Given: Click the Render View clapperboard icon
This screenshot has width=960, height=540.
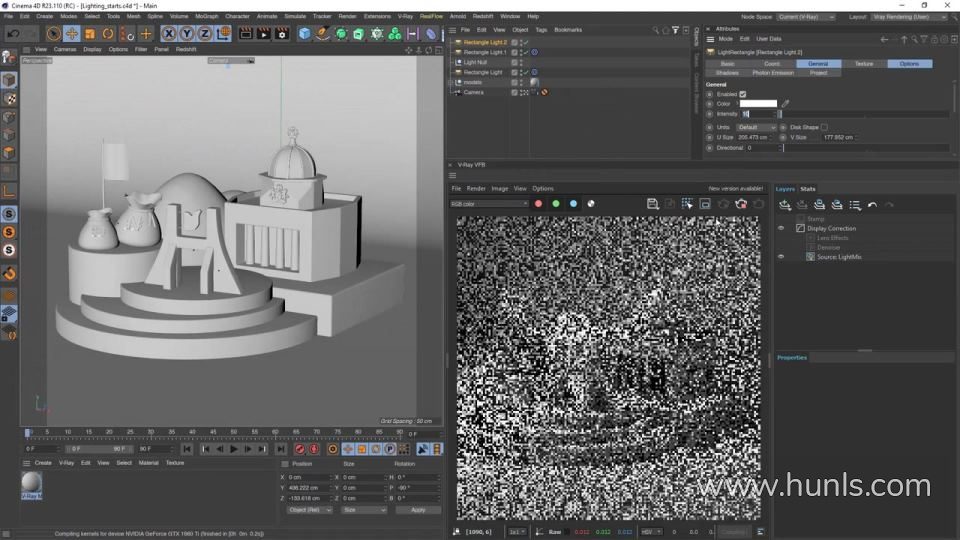Looking at the screenshot, I should click(246, 34).
